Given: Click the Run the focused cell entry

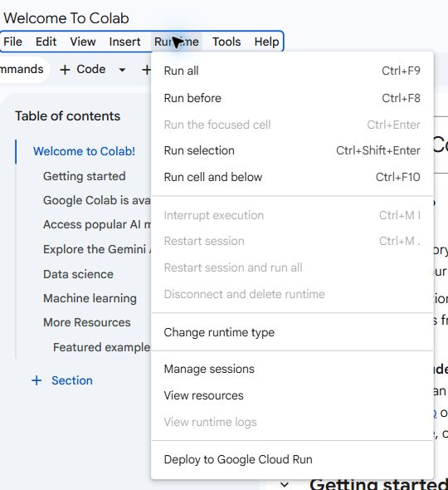Looking at the screenshot, I should pos(292,125).
